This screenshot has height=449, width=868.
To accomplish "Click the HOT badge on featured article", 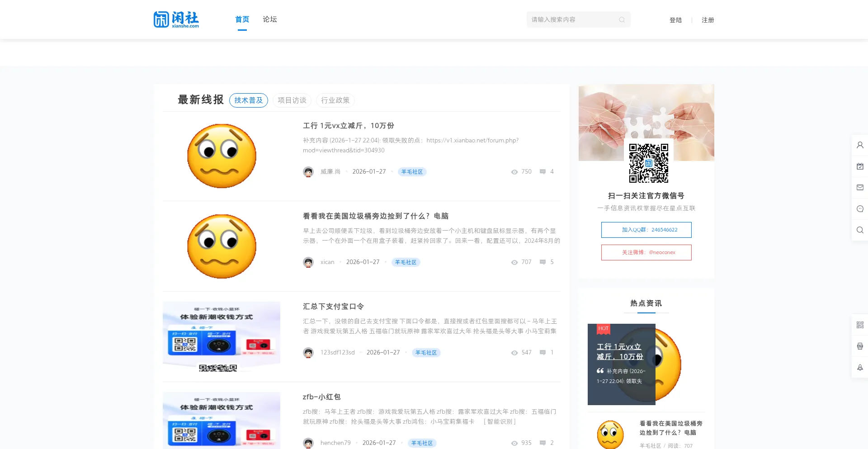I will [604, 329].
